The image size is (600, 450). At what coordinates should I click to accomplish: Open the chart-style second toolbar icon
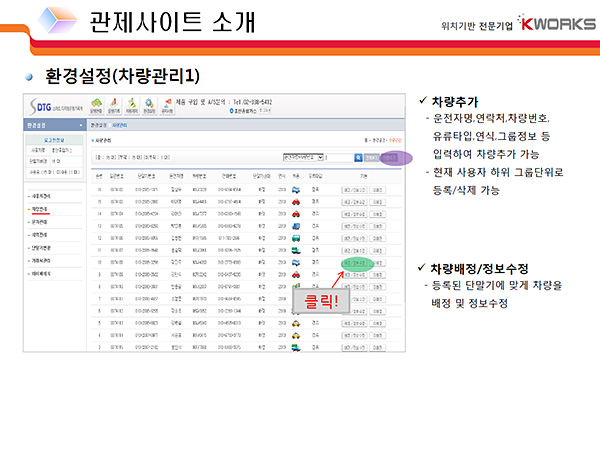[x=114, y=106]
